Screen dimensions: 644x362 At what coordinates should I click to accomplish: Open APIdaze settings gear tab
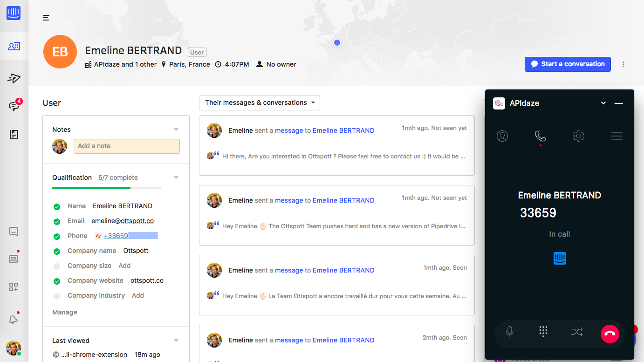click(579, 136)
